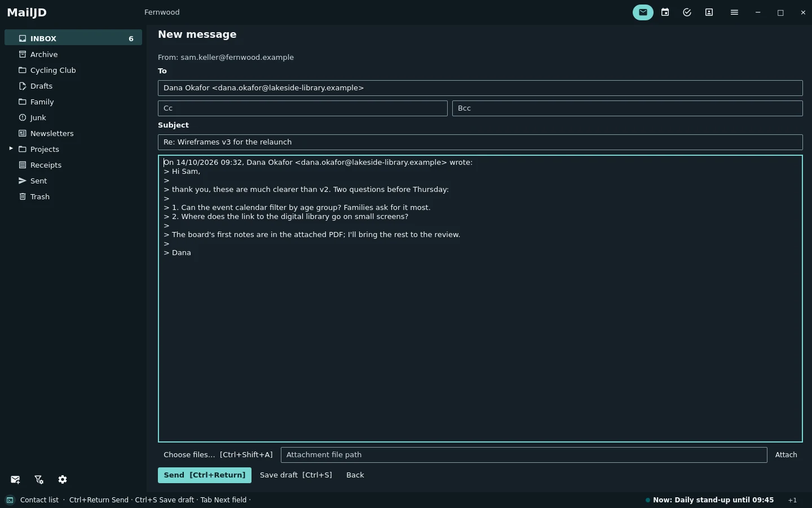Viewport: 812px width, 508px height.
Task: Click the To recipient field
Action: point(480,88)
